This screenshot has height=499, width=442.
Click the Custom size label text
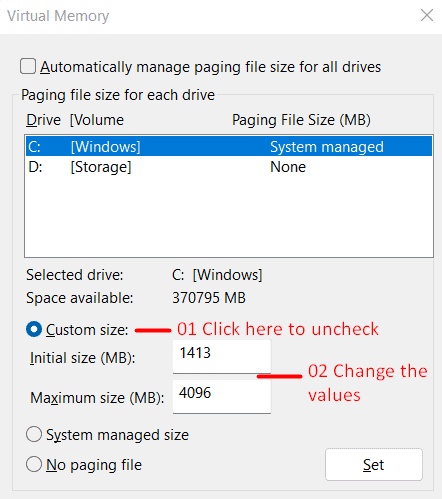click(x=87, y=330)
